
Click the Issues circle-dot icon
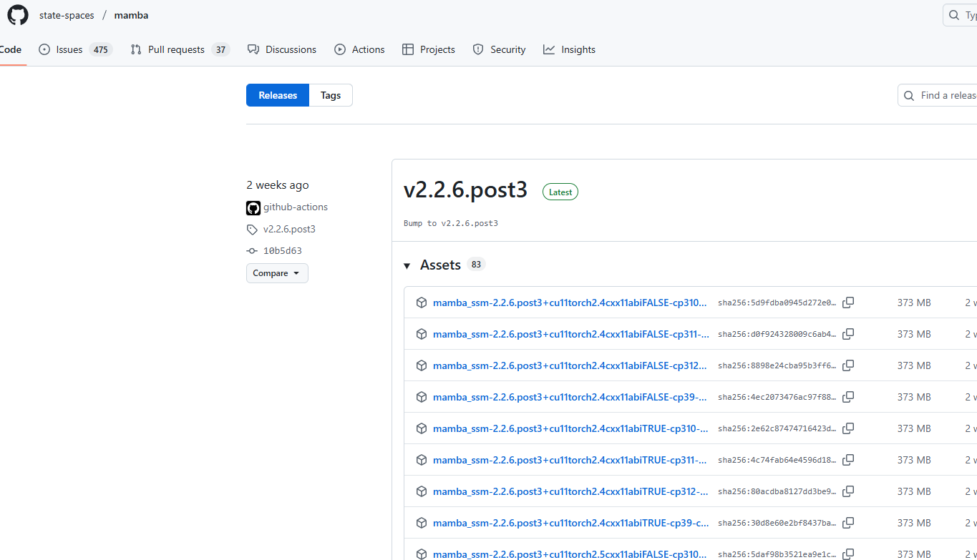click(44, 49)
